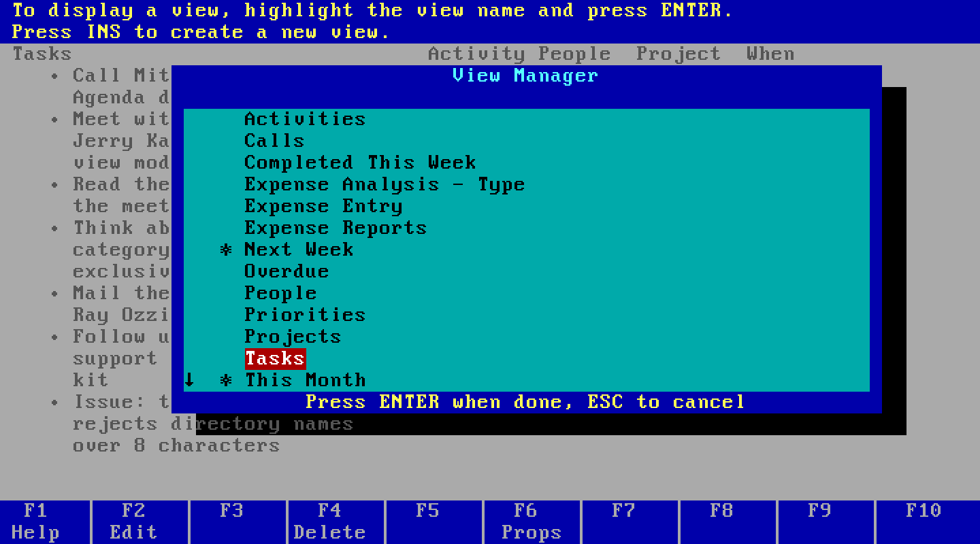Click the asterisk beside Next Week
Viewport: 980px width, 544px height.
click(x=227, y=250)
